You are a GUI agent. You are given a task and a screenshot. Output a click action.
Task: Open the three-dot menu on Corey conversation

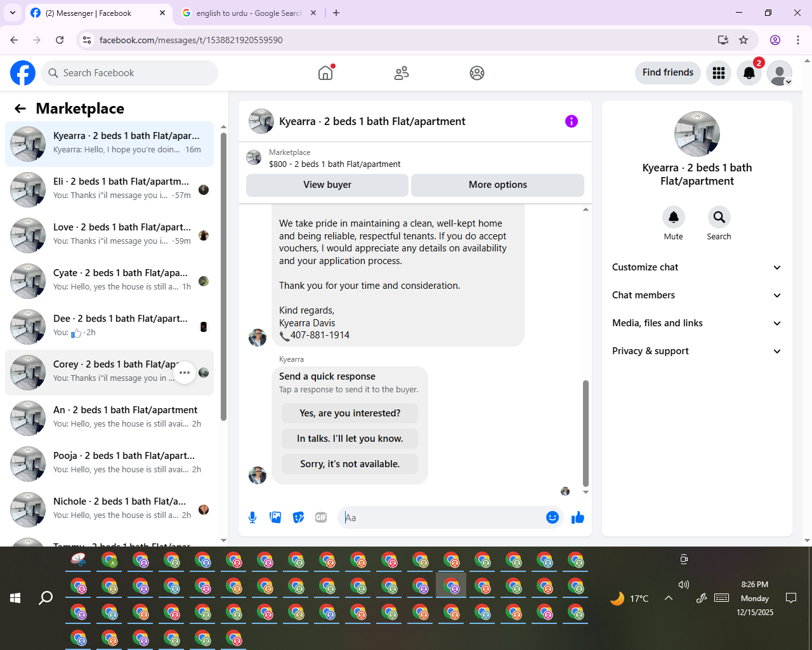pyautogui.click(x=185, y=373)
